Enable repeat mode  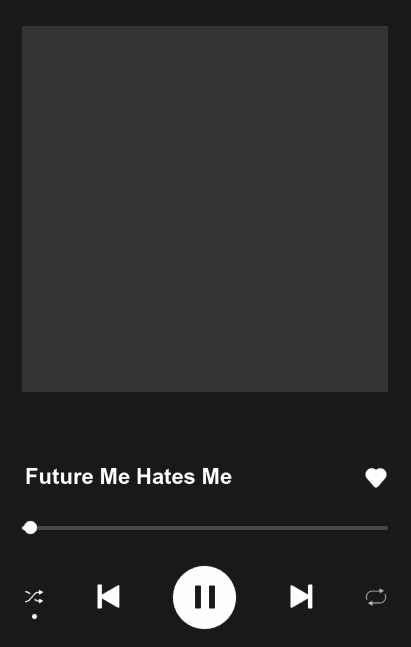point(376,597)
